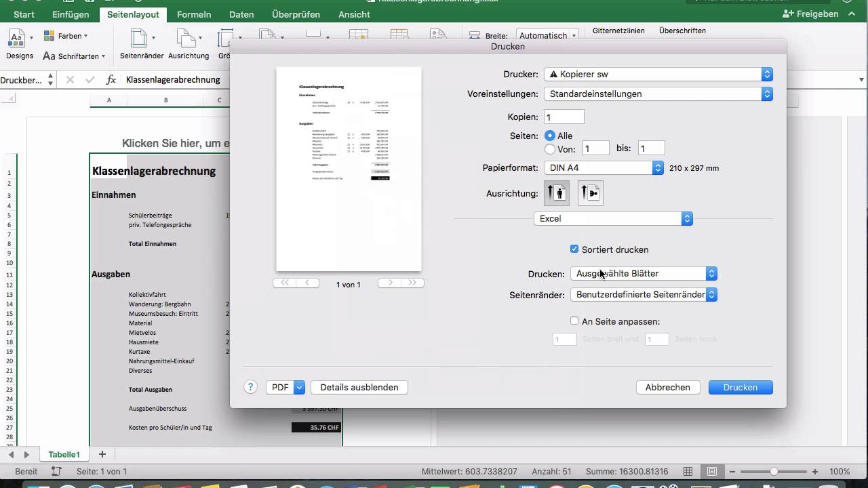Switch to the Einfügen ribbon tab

click(x=70, y=14)
